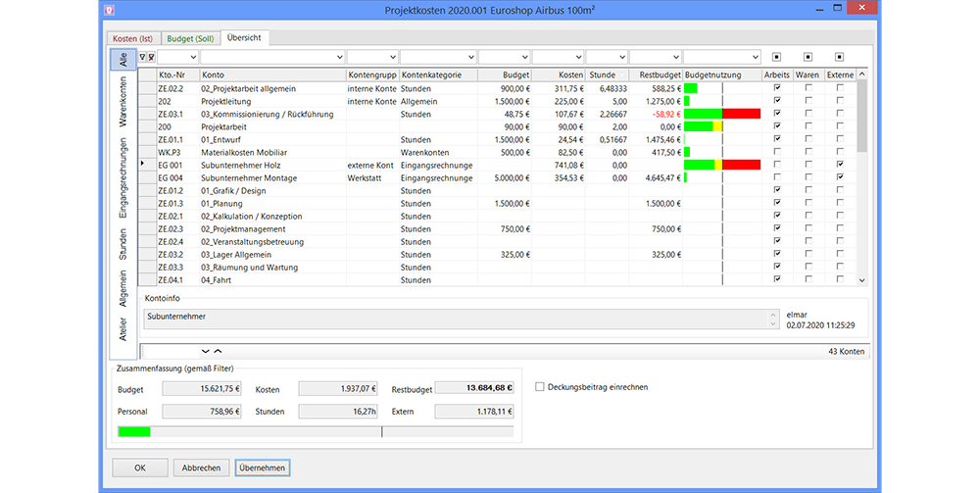This screenshot has width=980, height=493.
Task: Open Budgetnutzung filter dropdown
Action: point(755,57)
